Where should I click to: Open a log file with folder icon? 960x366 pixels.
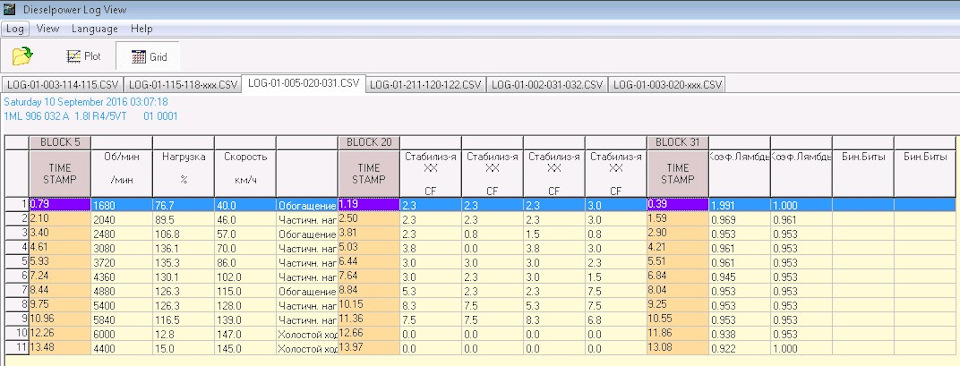23,56
